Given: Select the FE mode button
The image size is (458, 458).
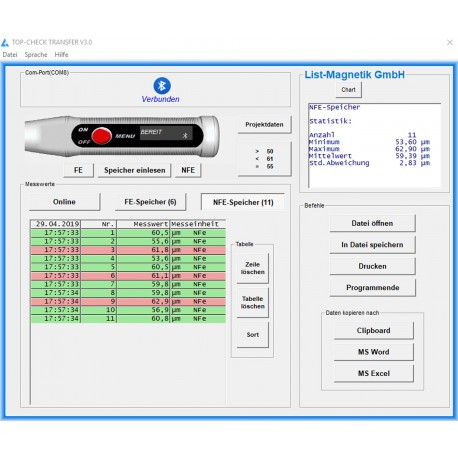Looking at the screenshot, I should tap(78, 170).
